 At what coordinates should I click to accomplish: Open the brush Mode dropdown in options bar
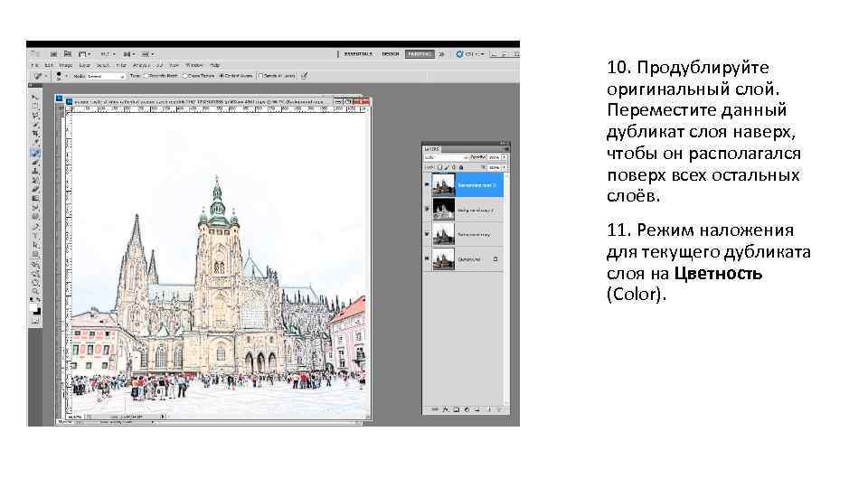tap(106, 77)
